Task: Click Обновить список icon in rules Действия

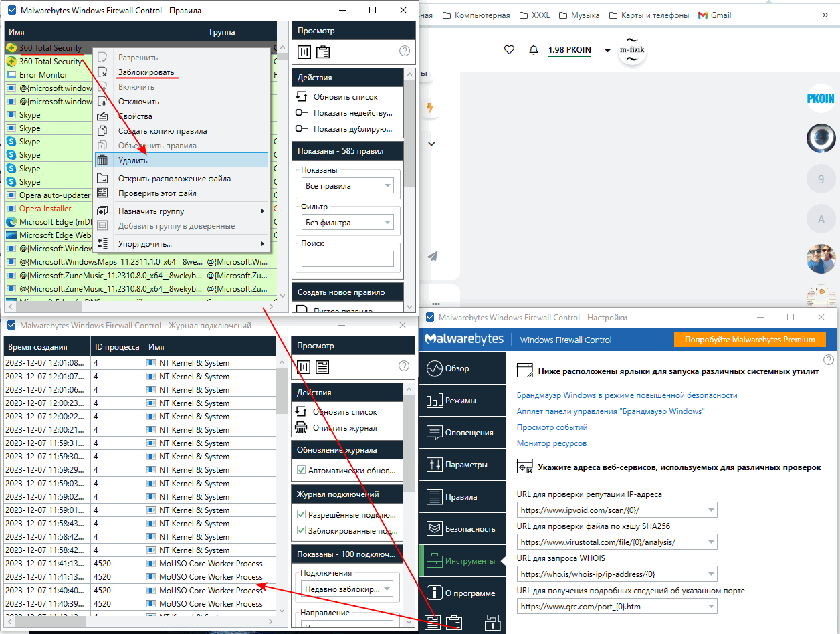Action: (x=302, y=96)
